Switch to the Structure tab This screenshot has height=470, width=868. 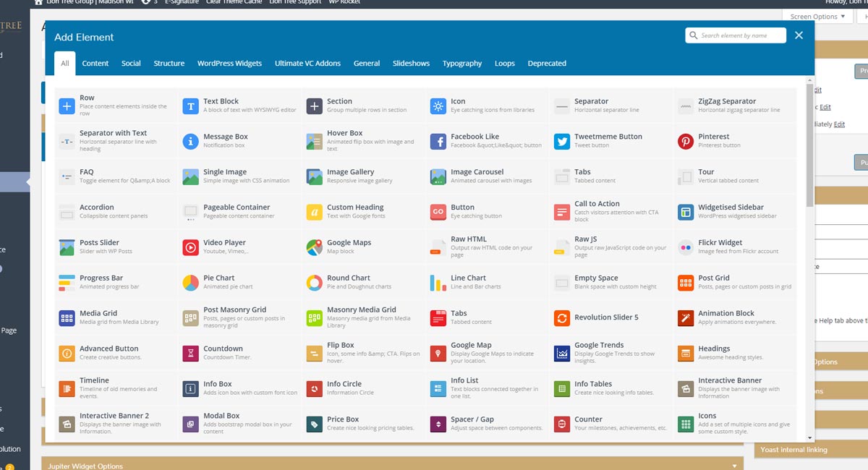tap(169, 64)
